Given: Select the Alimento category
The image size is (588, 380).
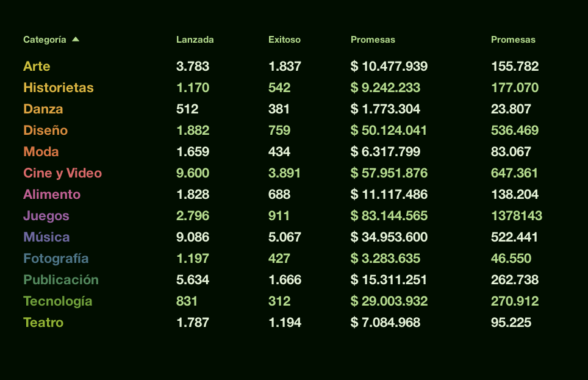Looking at the screenshot, I should click(x=52, y=195).
